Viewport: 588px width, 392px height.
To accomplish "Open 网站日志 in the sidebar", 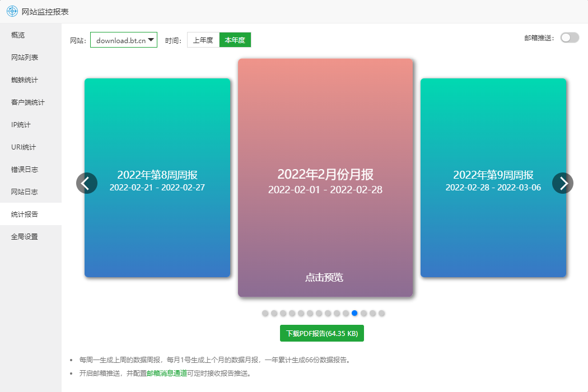I will pyautogui.click(x=31, y=192).
